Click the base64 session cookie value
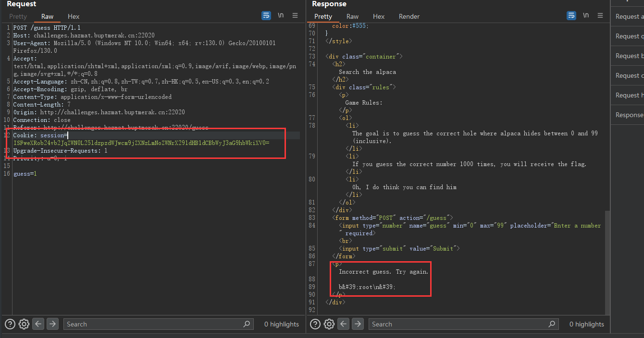The height and width of the screenshot is (338, 644). coord(141,143)
